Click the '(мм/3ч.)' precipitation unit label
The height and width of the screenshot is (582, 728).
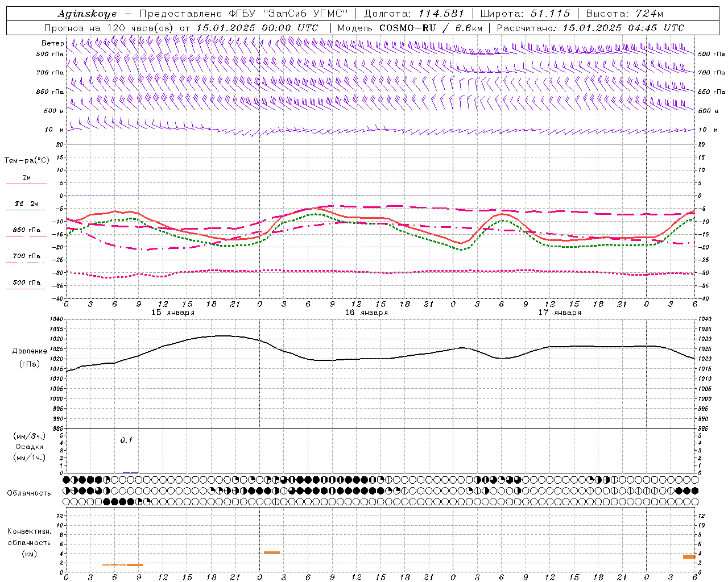[30, 436]
